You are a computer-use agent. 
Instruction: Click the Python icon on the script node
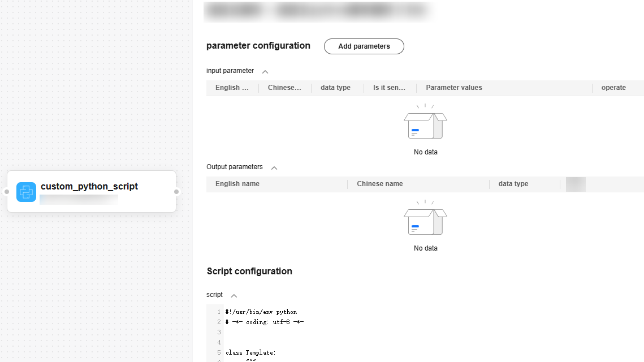coord(26,192)
